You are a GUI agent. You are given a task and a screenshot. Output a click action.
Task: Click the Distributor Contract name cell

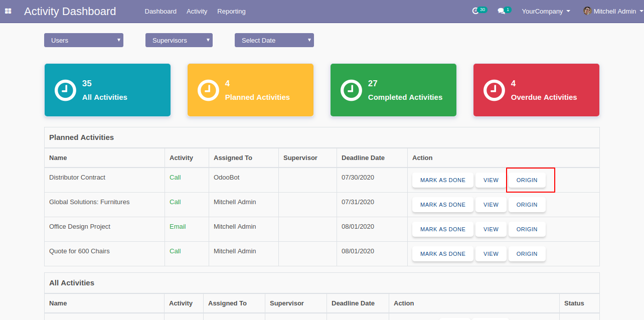(104, 180)
